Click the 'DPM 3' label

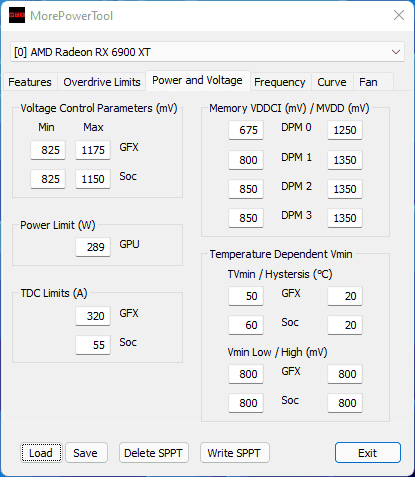point(296,215)
